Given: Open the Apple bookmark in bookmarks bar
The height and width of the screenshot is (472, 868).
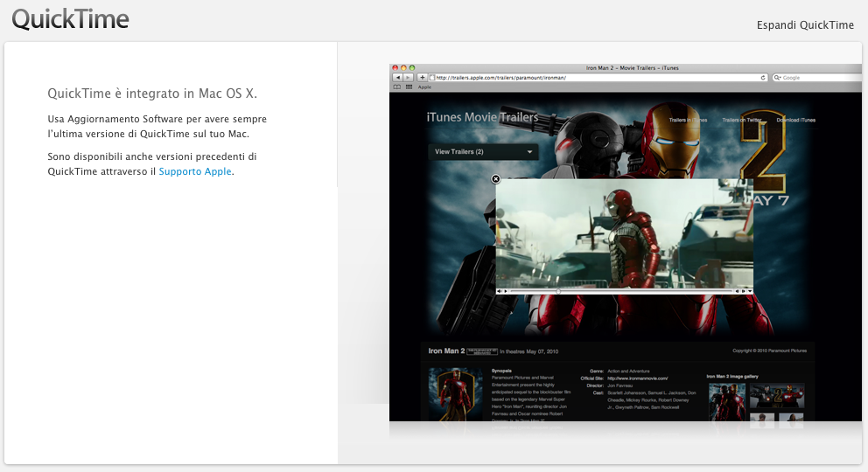Looking at the screenshot, I should pos(424,87).
